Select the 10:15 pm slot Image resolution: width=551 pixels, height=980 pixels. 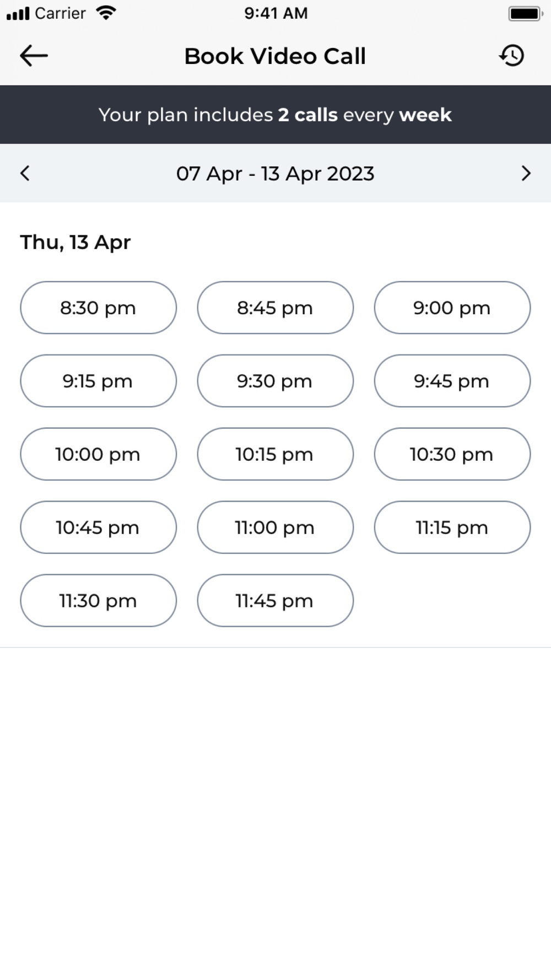point(275,454)
